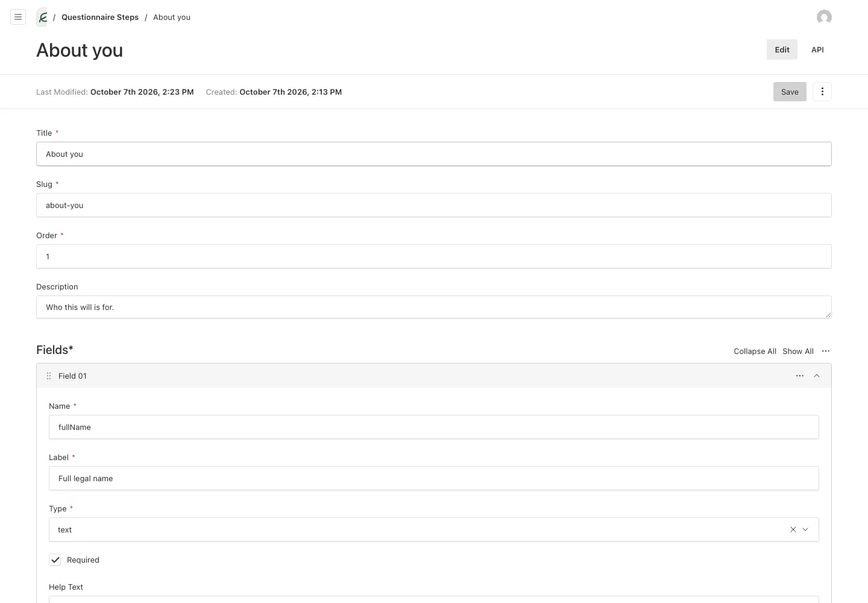Click the Payload logo home icon
Image resolution: width=868 pixels, height=603 pixels.
tap(42, 17)
